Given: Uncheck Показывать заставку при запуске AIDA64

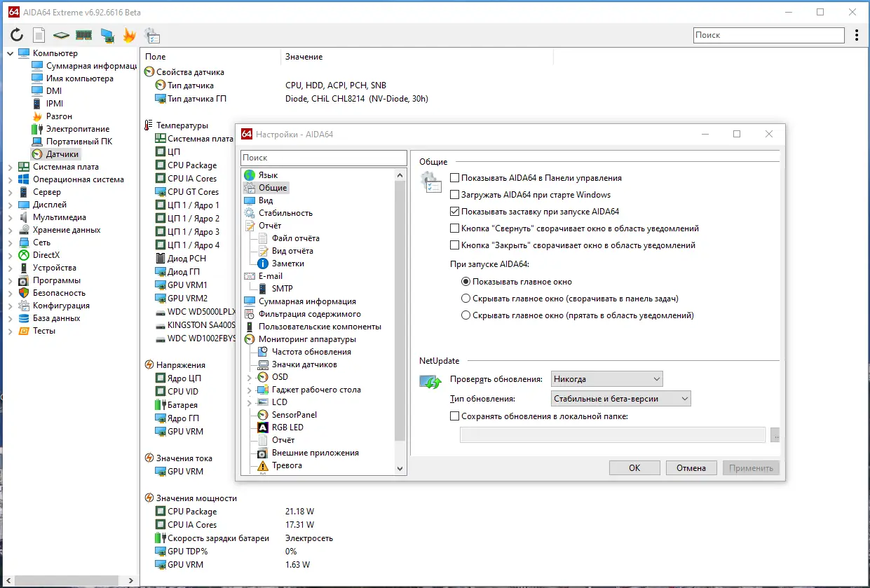Looking at the screenshot, I should (455, 212).
